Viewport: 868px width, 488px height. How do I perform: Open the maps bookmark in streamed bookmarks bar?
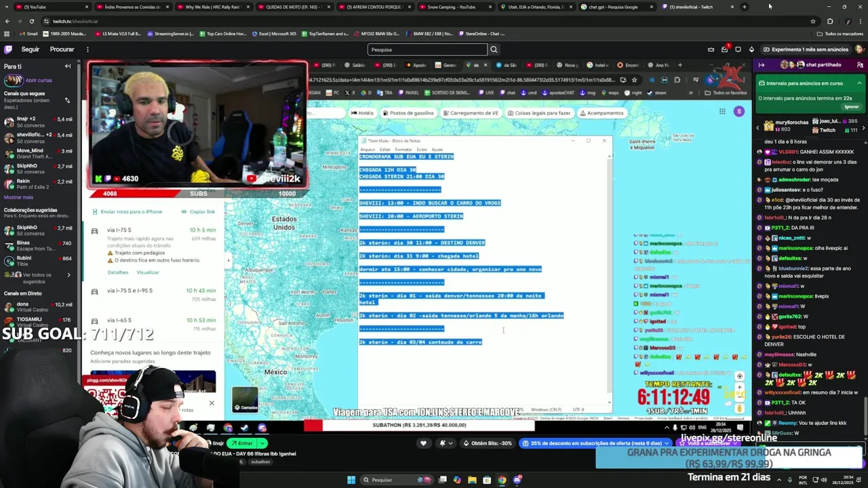(x=611, y=93)
